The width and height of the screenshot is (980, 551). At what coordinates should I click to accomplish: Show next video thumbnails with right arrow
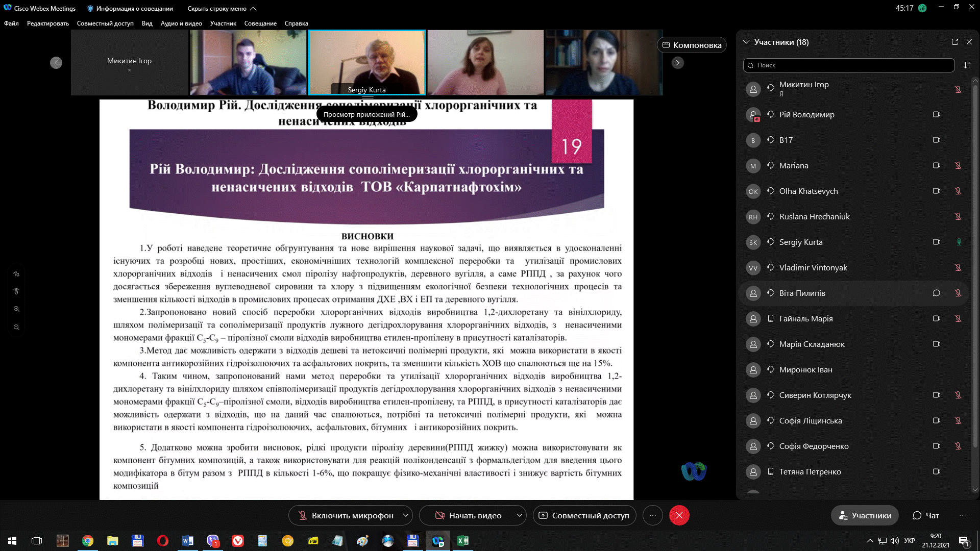[x=677, y=63]
